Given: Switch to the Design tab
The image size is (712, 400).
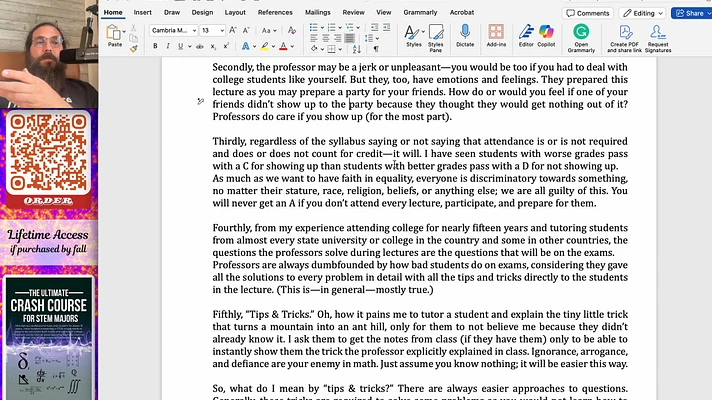Looking at the screenshot, I should click(x=202, y=12).
